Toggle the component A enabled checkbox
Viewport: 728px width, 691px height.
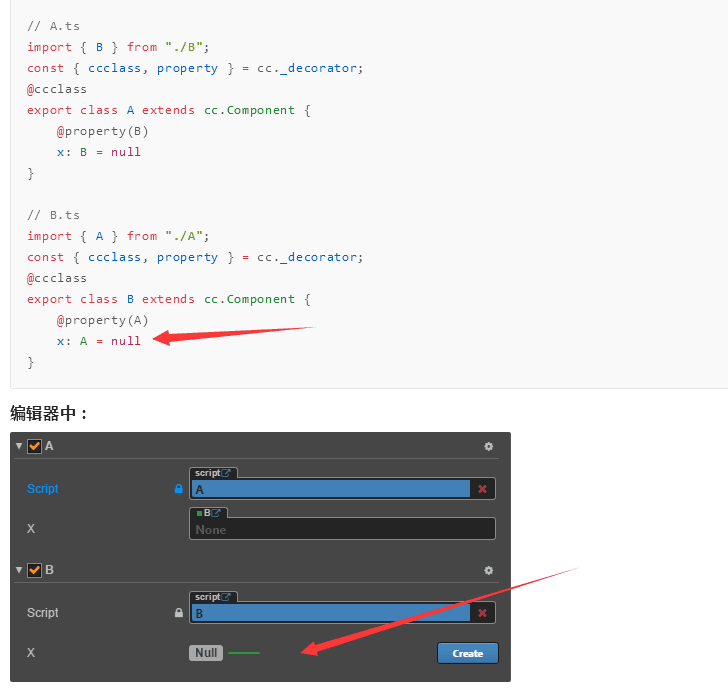tap(34, 446)
